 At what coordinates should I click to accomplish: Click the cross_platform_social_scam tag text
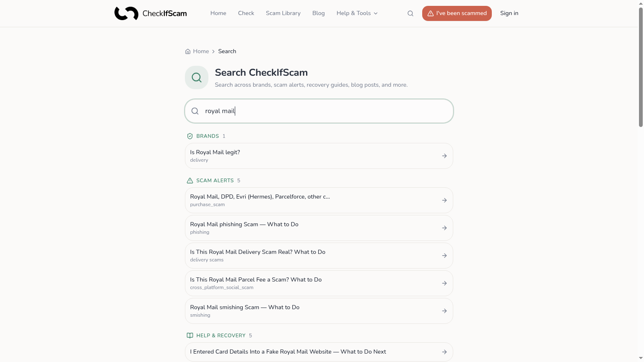(222, 287)
